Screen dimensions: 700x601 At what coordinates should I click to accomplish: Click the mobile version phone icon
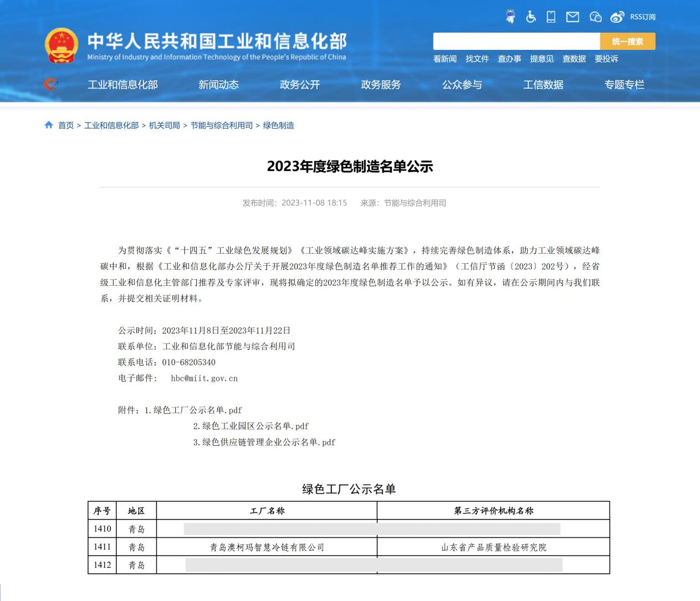pos(551,17)
